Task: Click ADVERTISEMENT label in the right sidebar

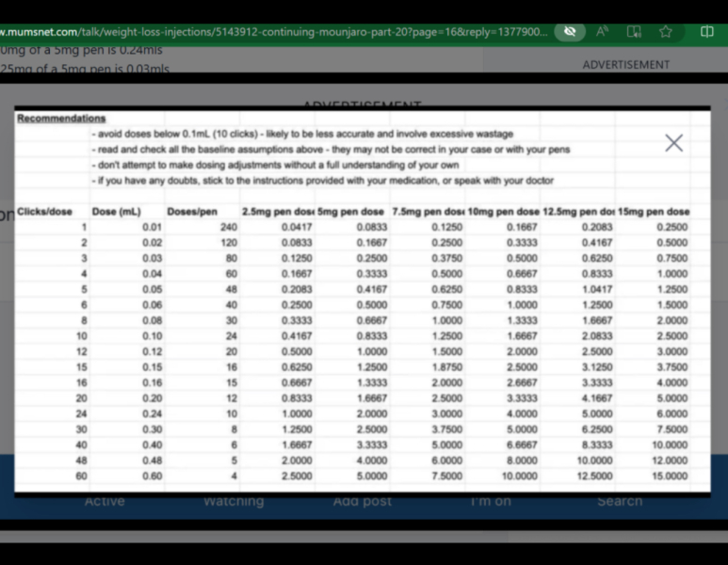Action: pyautogui.click(x=626, y=65)
